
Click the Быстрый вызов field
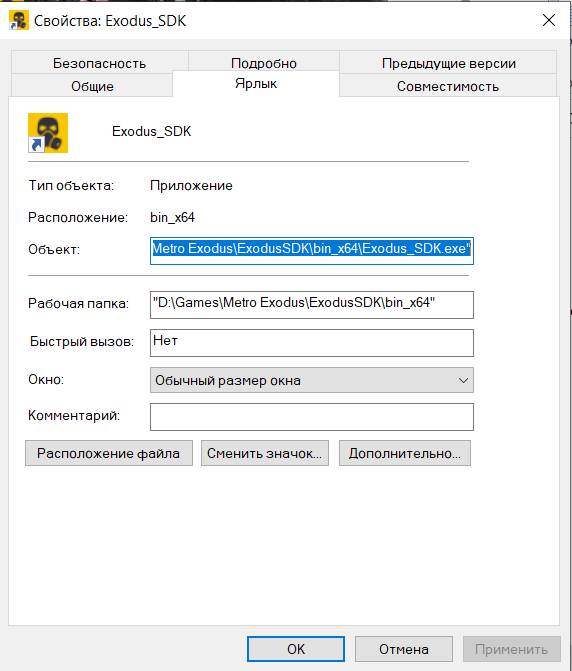[312, 343]
